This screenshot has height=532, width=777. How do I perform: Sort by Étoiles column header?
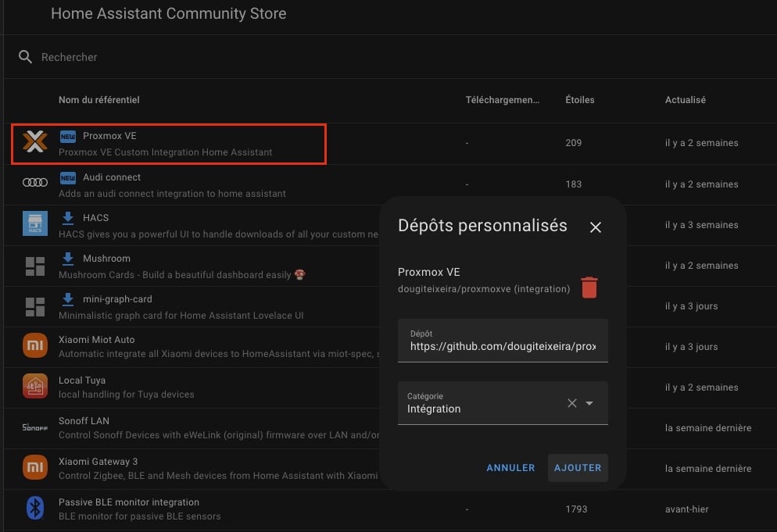[x=580, y=99]
